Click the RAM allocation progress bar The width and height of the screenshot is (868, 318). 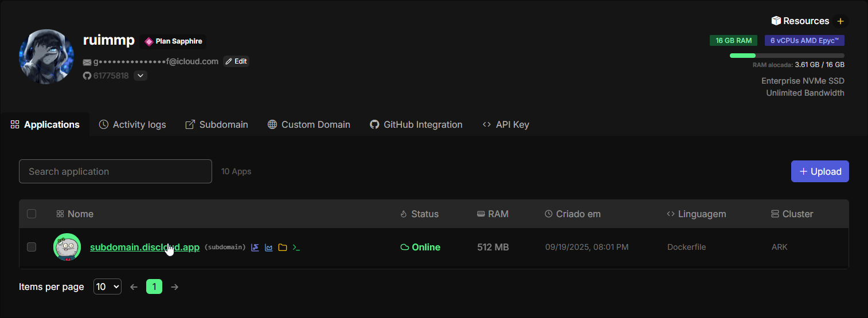click(787, 56)
